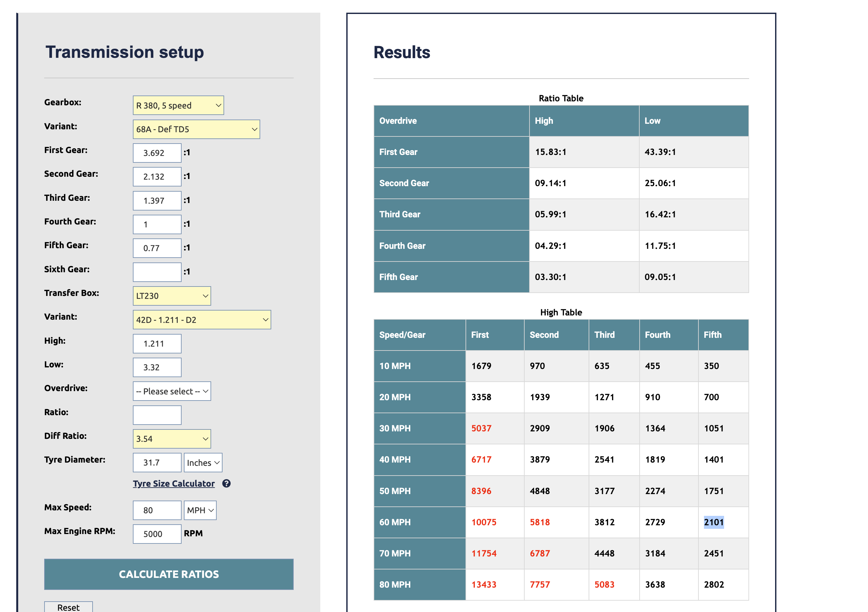Click the Tyre Size Calculator help icon
Screen dimensions: 868x612
(x=226, y=483)
